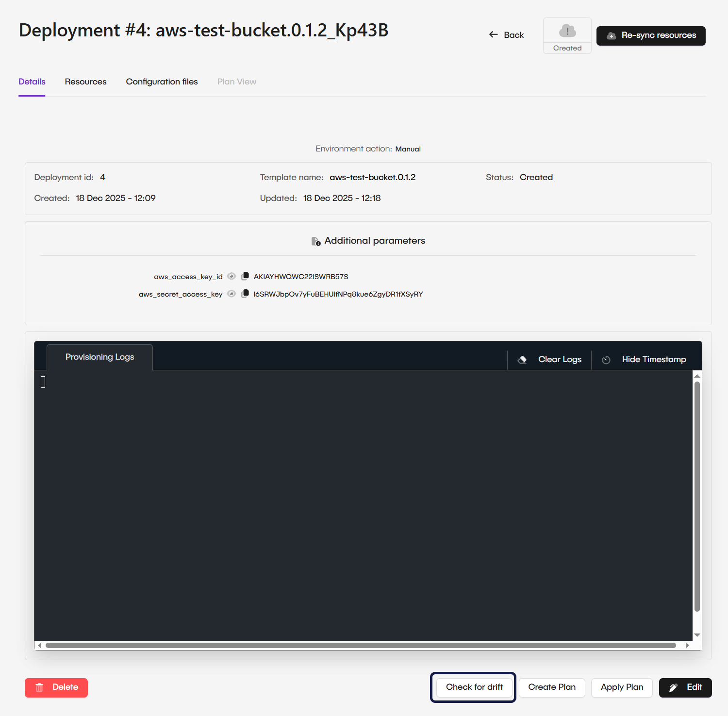Select the Provisioning Logs tab

(x=99, y=357)
